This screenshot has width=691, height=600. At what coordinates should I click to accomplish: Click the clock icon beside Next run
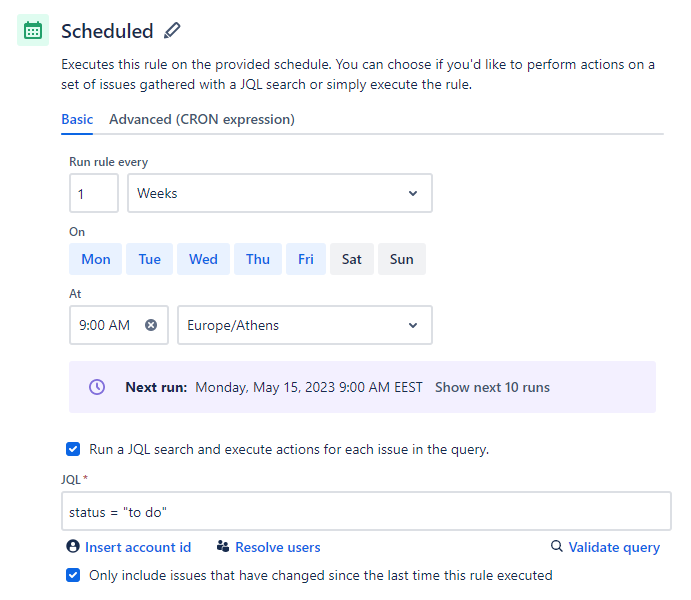click(97, 387)
